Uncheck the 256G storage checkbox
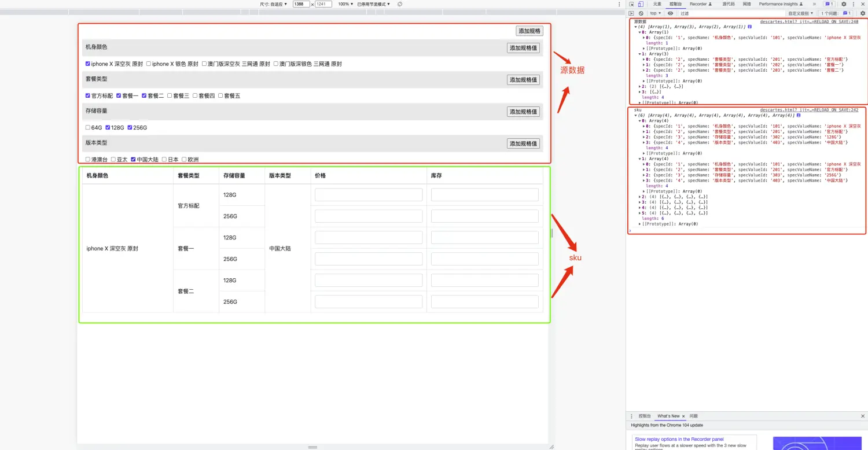Viewport: 868px width, 450px height. [x=130, y=127]
